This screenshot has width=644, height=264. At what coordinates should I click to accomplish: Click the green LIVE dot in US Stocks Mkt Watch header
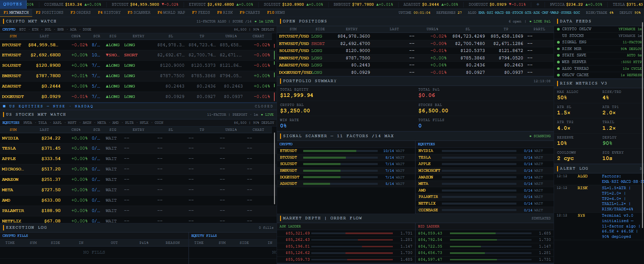pyautogui.click(x=262, y=115)
